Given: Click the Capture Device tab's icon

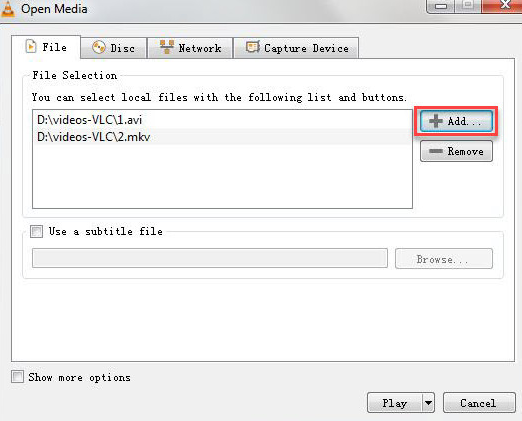Looking at the screenshot, I should pyautogui.click(x=253, y=47).
